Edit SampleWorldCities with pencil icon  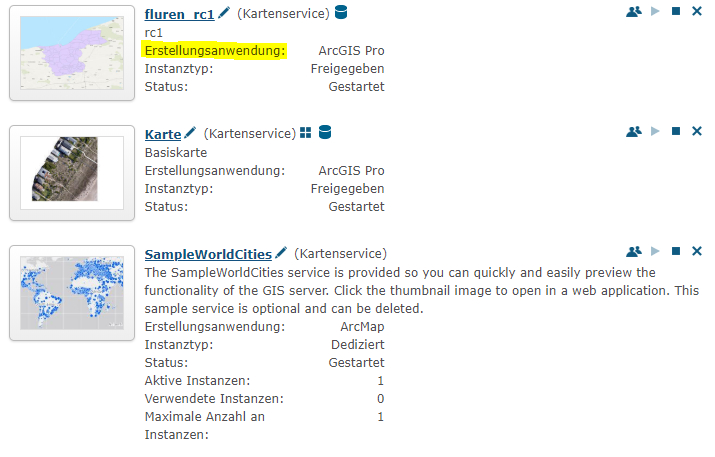point(281,253)
